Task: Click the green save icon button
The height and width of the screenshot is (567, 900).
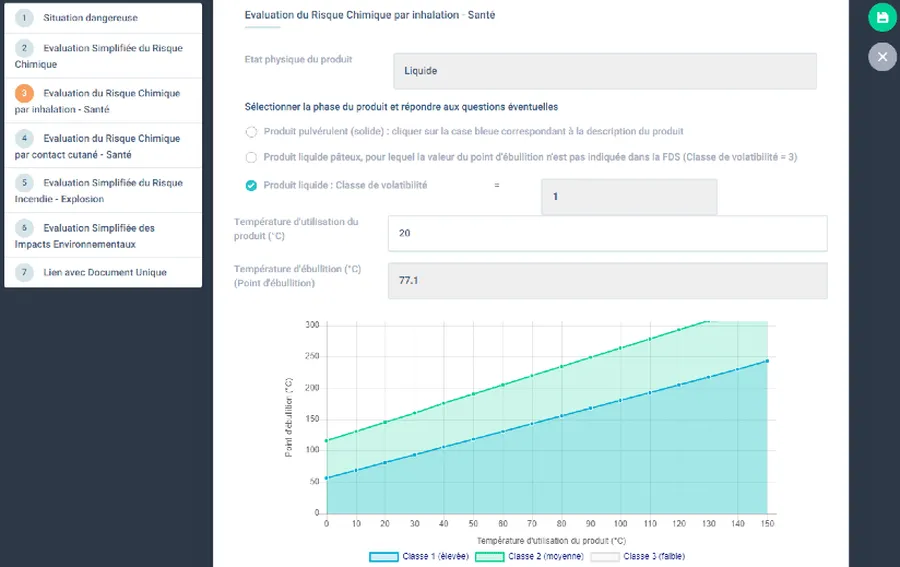Action: click(882, 18)
